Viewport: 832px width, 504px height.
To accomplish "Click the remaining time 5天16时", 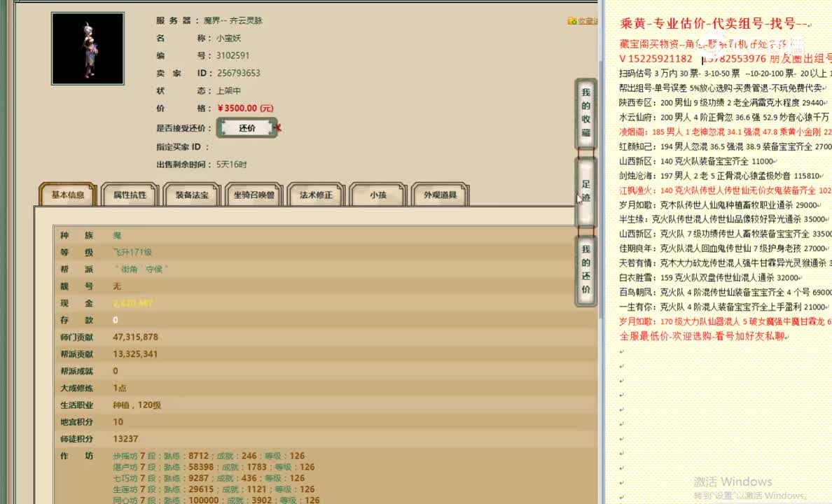I will coord(231,164).
